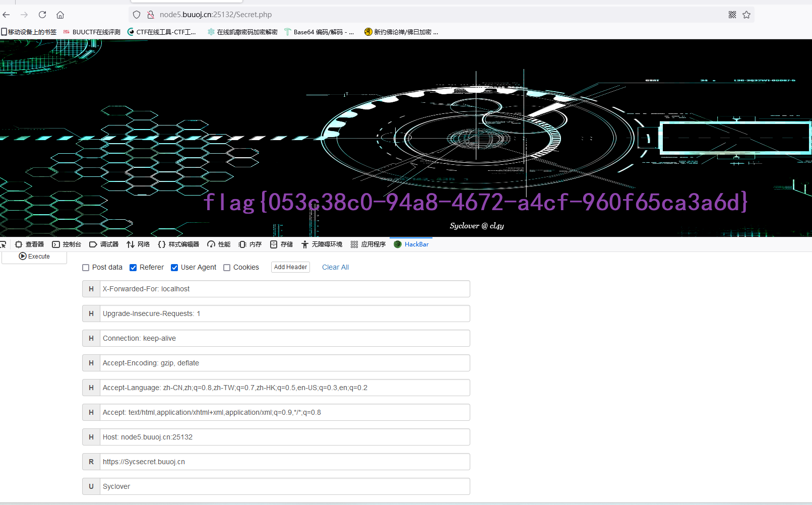Select the 查看器 (Inspector) panel icon
Image resolution: width=812 pixels, height=505 pixels.
click(29, 244)
